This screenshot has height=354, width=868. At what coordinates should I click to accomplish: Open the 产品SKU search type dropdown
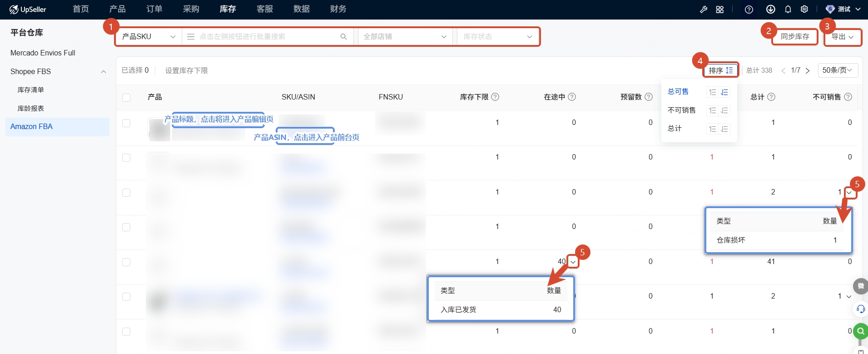[x=149, y=36]
